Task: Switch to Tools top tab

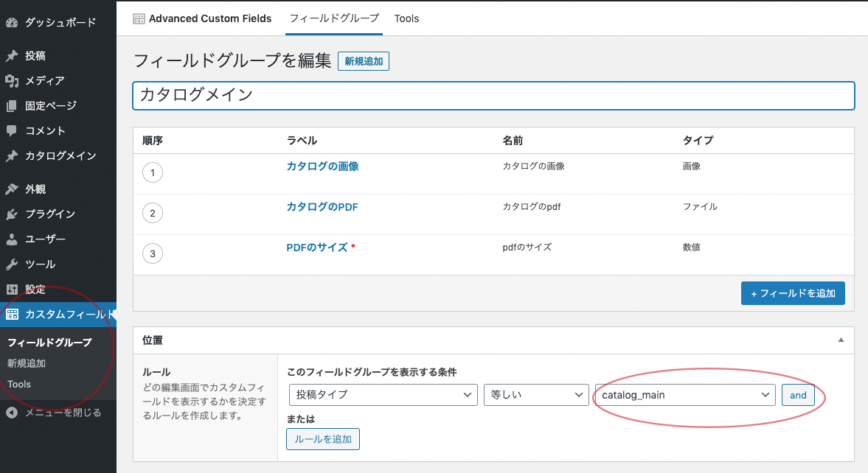Action: [x=406, y=18]
